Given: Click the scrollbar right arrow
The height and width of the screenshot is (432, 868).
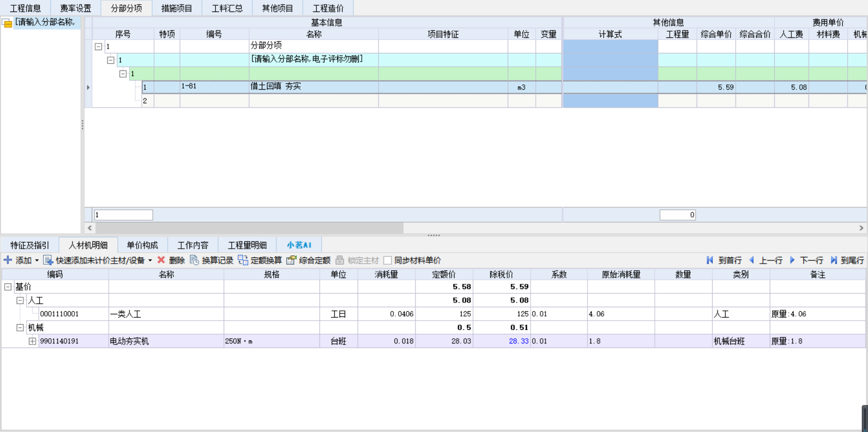Looking at the screenshot, I should click(861, 228).
